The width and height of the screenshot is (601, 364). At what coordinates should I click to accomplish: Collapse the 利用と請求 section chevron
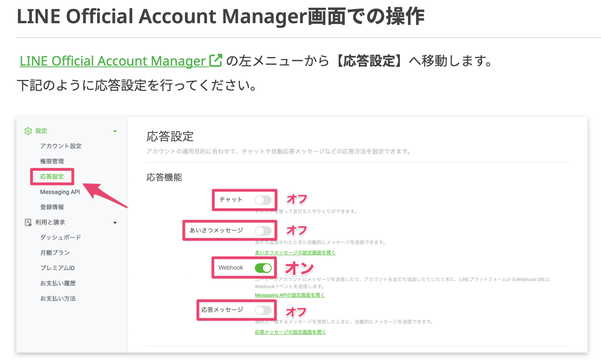coord(115,222)
